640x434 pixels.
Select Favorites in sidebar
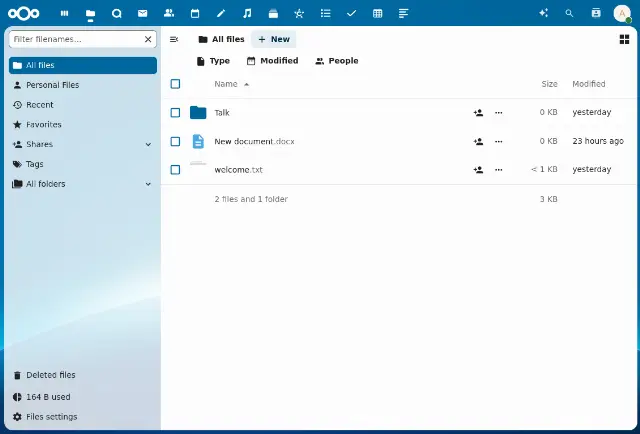(x=83, y=125)
